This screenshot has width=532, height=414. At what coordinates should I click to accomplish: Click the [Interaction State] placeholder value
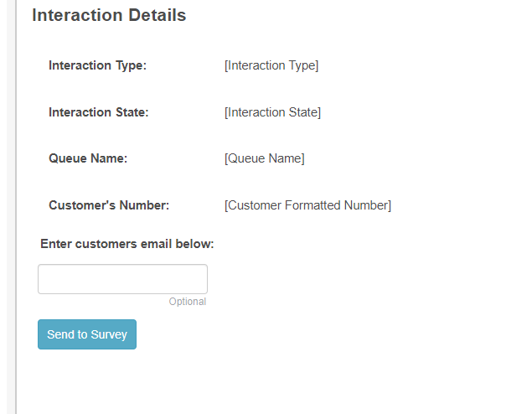[x=272, y=112]
